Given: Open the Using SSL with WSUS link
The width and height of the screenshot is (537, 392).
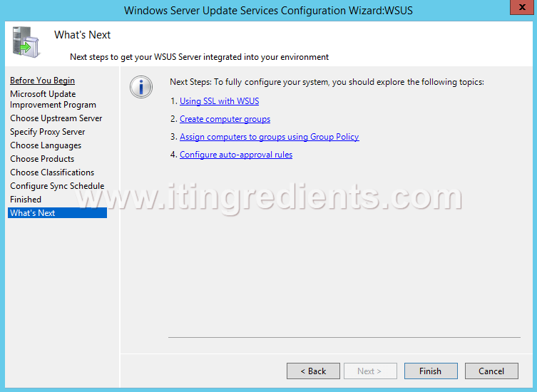Looking at the screenshot, I should pos(219,101).
